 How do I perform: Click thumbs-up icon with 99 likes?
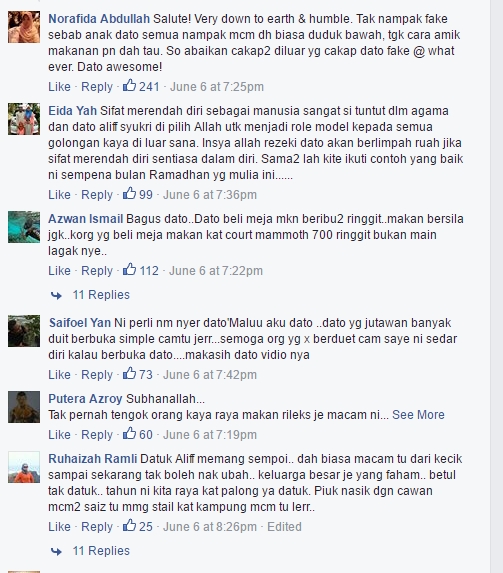[x=129, y=194]
